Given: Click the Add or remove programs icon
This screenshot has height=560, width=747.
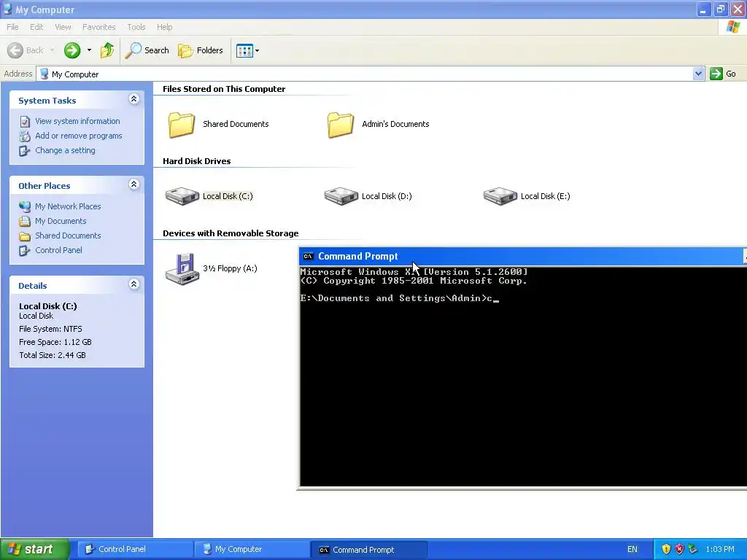Looking at the screenshot, I should point(25,136).
